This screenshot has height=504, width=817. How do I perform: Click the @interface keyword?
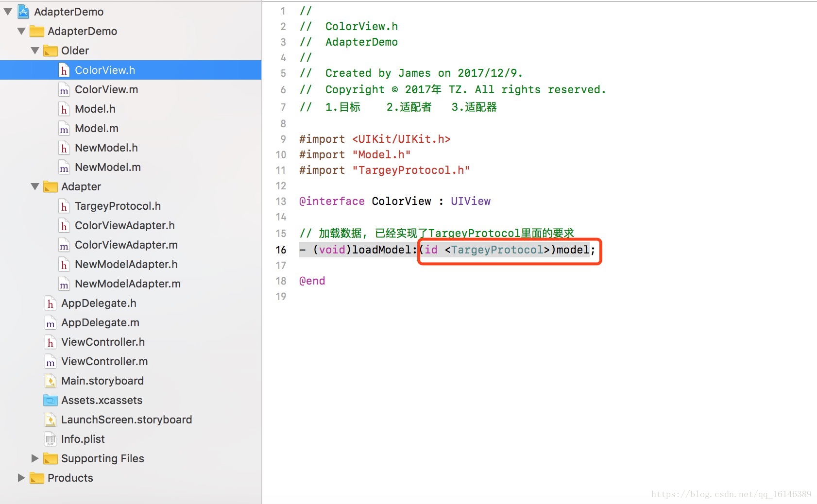point(332,202)
